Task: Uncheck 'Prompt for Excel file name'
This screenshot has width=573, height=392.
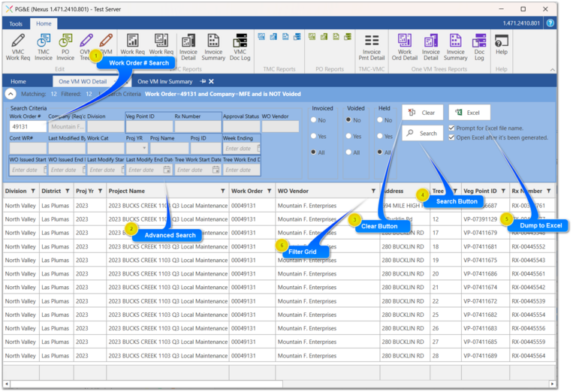Action: pos(452,128)
